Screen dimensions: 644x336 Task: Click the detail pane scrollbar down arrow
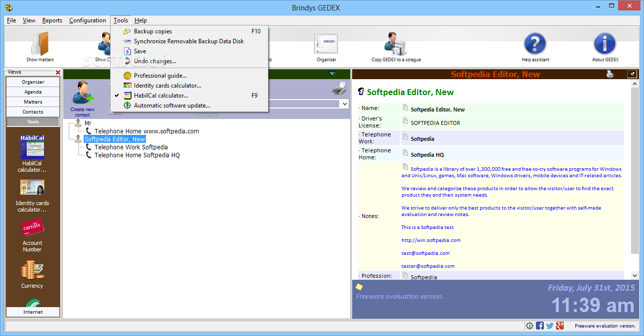(x=635, y=275)
